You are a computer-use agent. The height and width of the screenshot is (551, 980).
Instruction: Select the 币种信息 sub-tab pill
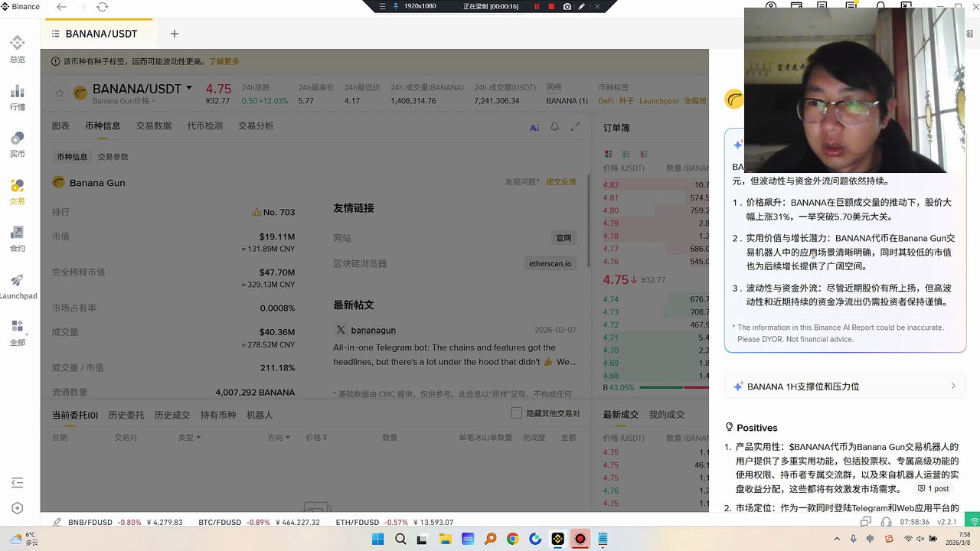[72, 157]
